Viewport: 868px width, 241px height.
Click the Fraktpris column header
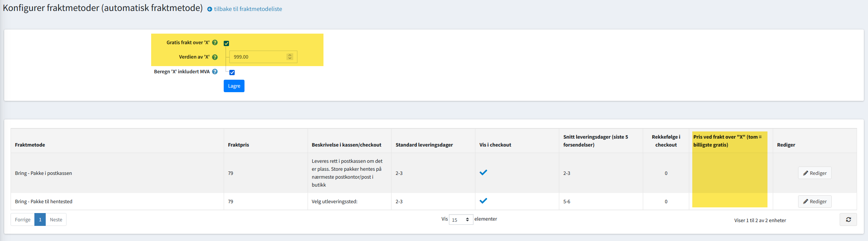tap(238, 145)
